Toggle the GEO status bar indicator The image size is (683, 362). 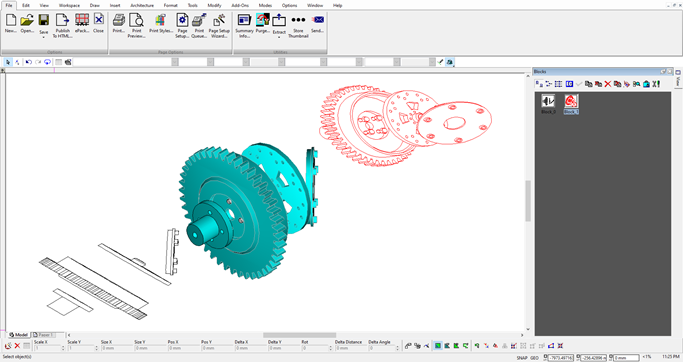point(534,358)
